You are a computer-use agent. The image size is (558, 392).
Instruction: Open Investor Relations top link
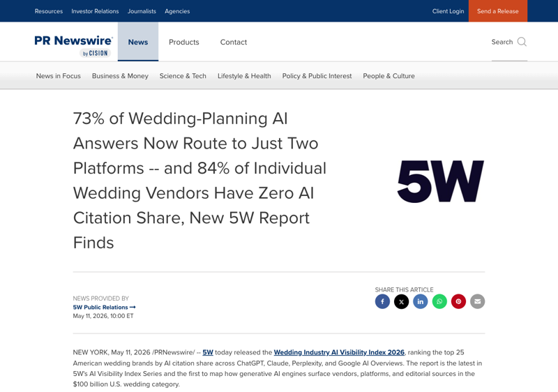pyautogui.click(x=95, y=11)
